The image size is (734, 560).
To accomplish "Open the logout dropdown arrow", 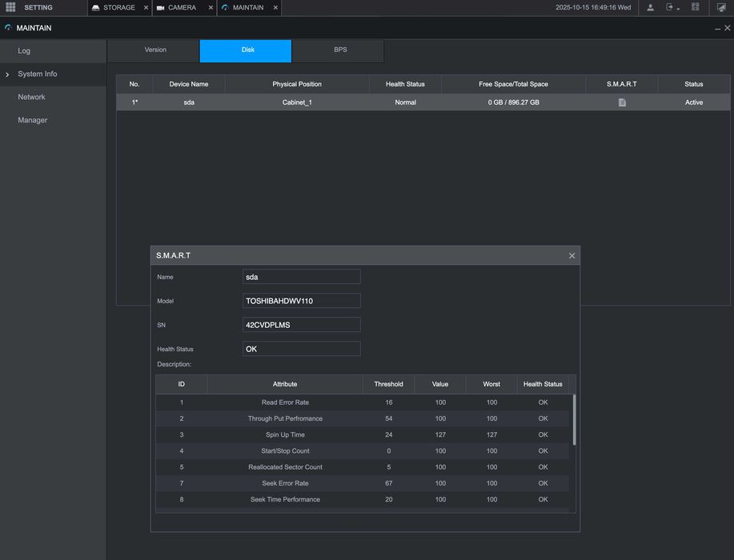I will pos(679,8).
